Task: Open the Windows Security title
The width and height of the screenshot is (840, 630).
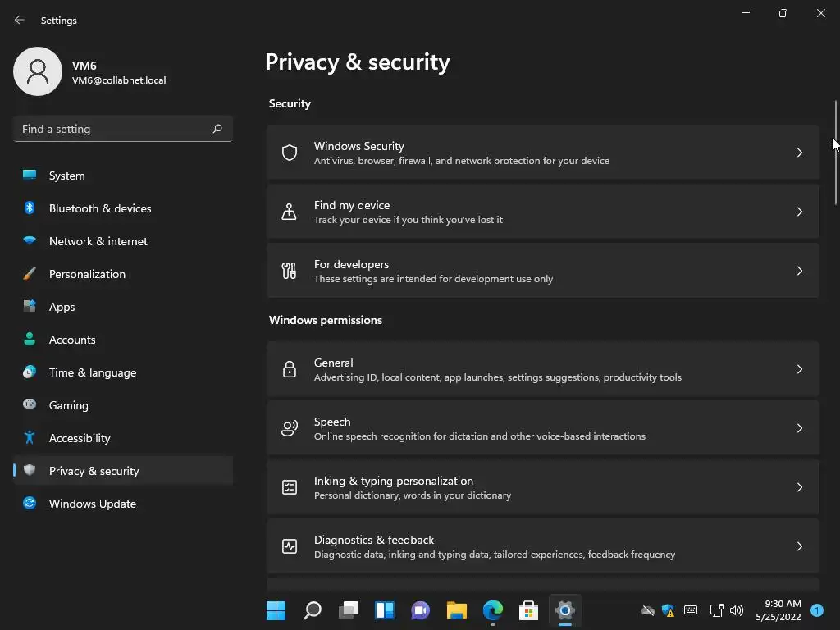Action: coord(359,146)
